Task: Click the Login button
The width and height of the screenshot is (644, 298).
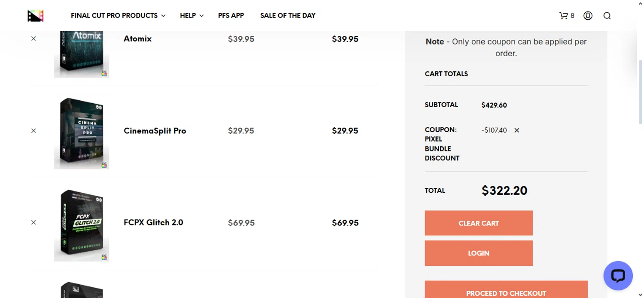Action: point(479,253)
